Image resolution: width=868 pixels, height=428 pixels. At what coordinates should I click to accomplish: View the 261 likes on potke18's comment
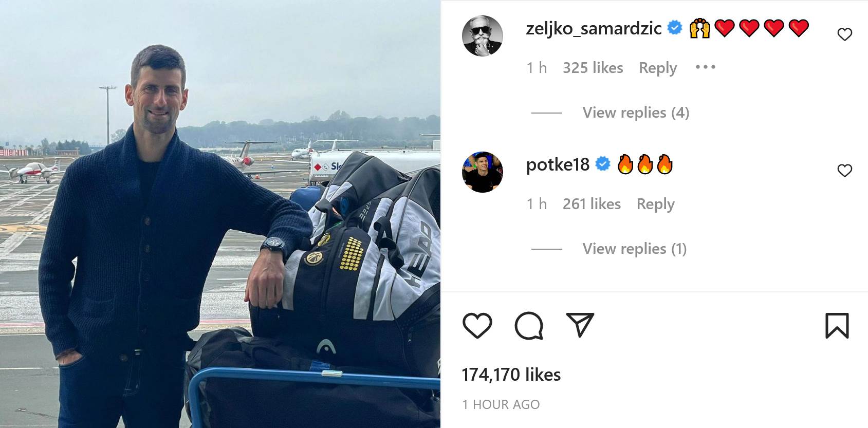[592, 204]
